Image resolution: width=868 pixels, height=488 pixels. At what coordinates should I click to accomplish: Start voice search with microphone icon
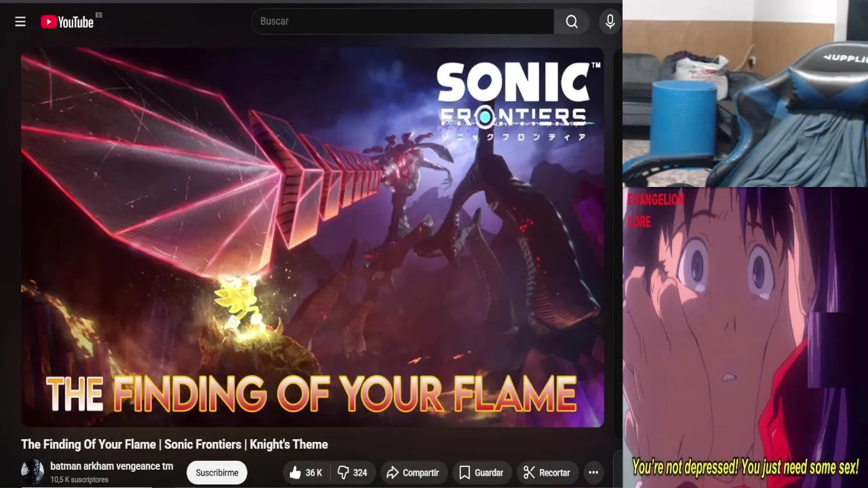point(610,22)
